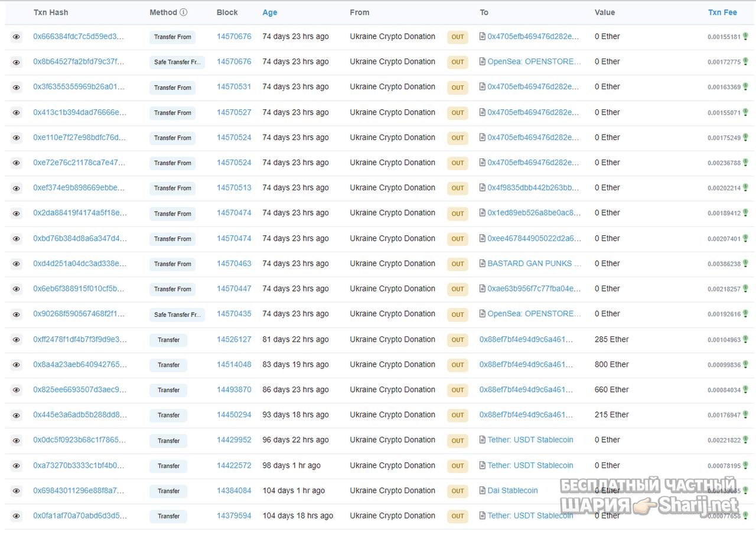Click the green gas icon after fee 0.00172775
The image size is (756, 535).
click(745, 61)
